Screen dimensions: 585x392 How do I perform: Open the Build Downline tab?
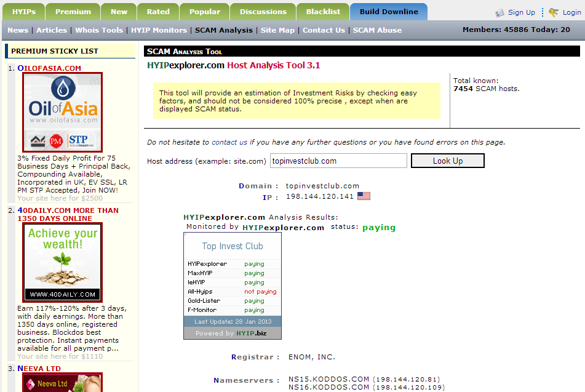(x=389, y=12)
